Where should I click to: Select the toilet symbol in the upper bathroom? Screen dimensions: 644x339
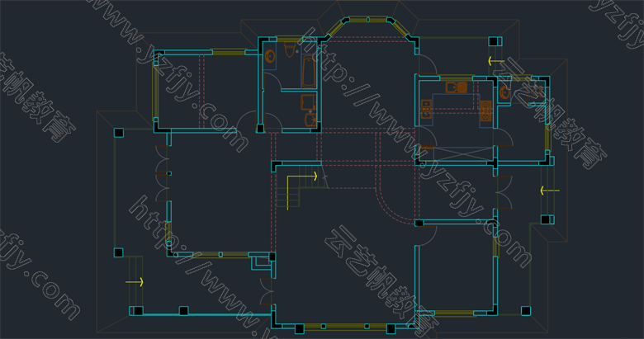coord(289,49)
